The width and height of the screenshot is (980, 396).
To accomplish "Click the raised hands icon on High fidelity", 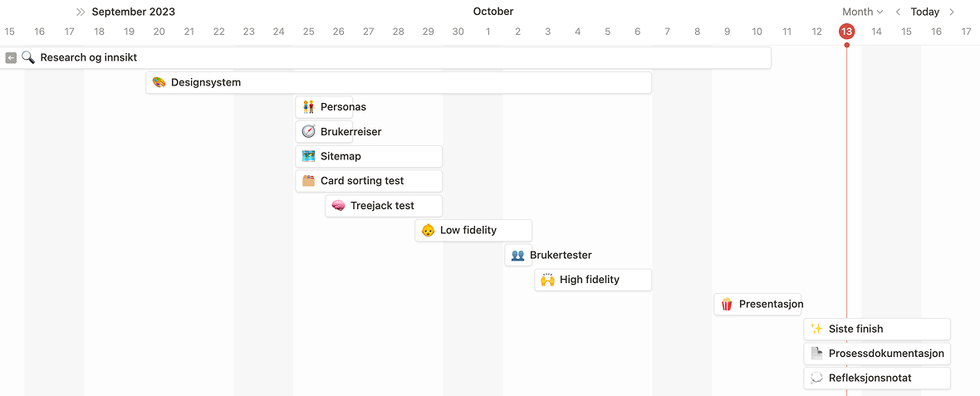I will pyautogui.click(x=547, y=280).
